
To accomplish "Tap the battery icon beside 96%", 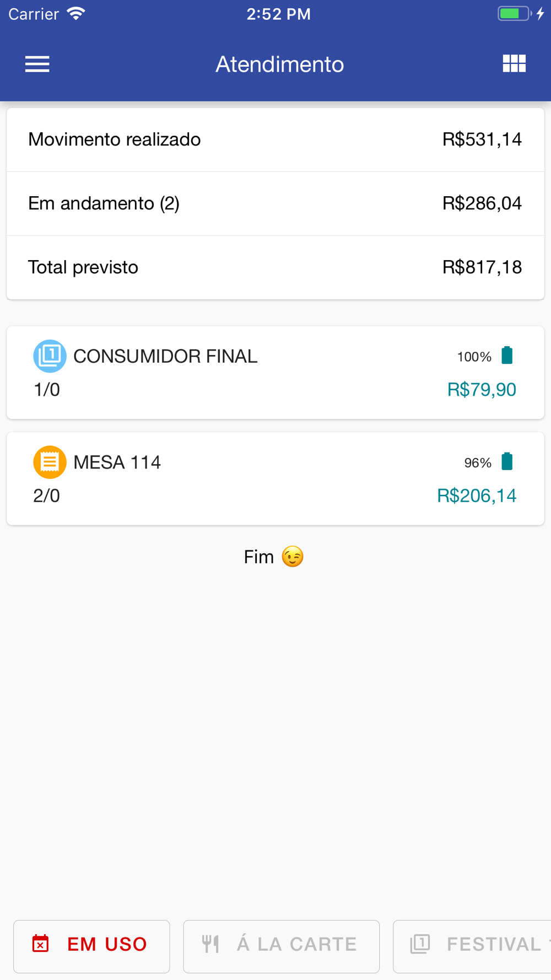I will click(507, 461).
